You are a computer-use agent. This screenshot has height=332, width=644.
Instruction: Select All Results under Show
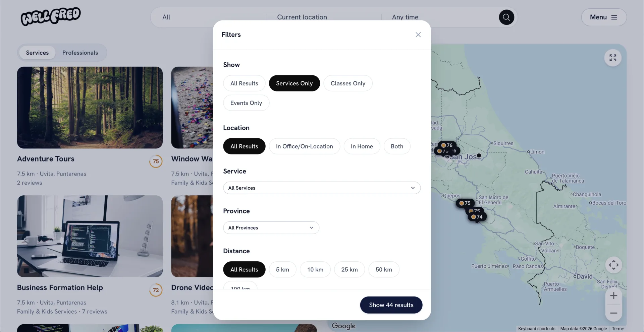pos(244,83)
